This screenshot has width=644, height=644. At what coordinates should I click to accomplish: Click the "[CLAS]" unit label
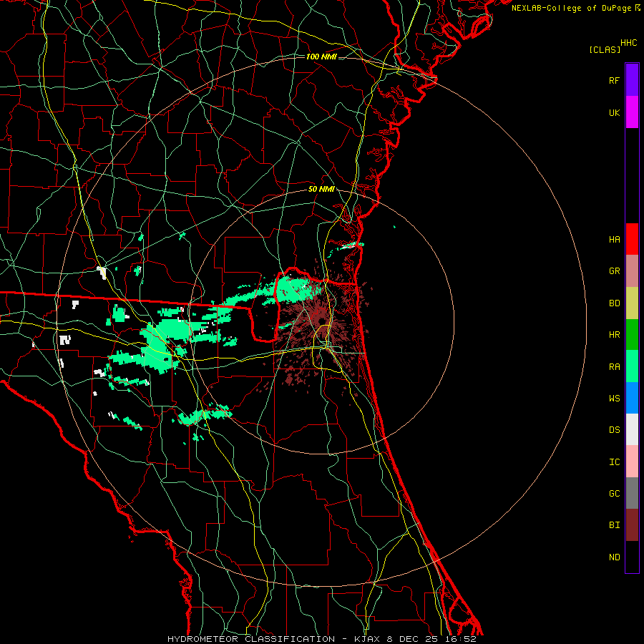605,49
